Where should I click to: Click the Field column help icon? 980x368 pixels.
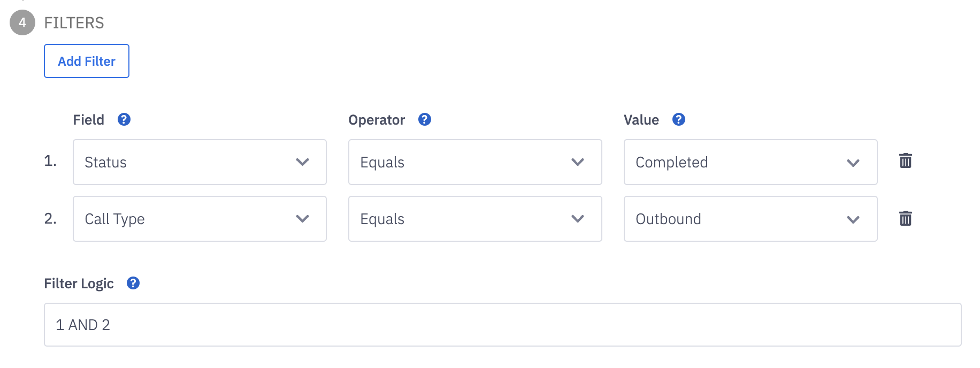(x=124, y=119)
